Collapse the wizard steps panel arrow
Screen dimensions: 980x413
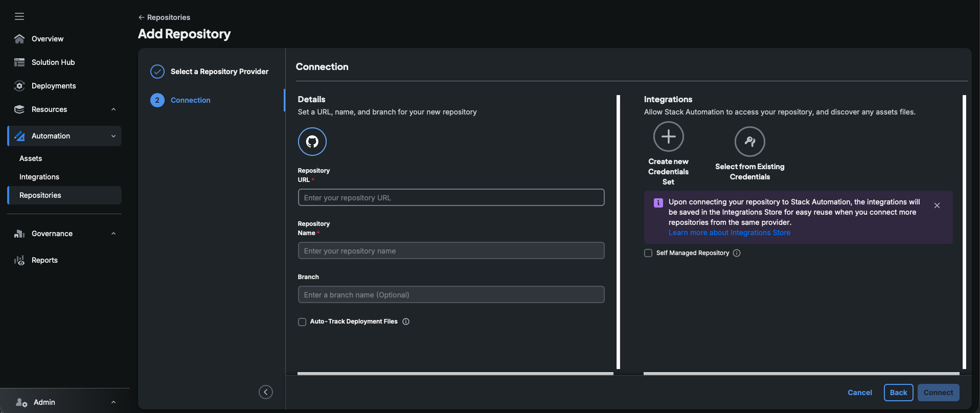pos(266,392)
